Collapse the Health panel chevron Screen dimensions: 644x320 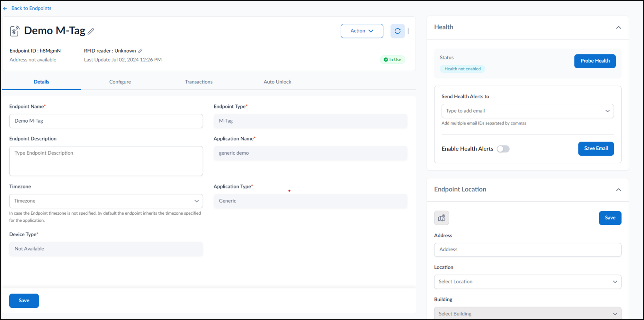[618, 28]
